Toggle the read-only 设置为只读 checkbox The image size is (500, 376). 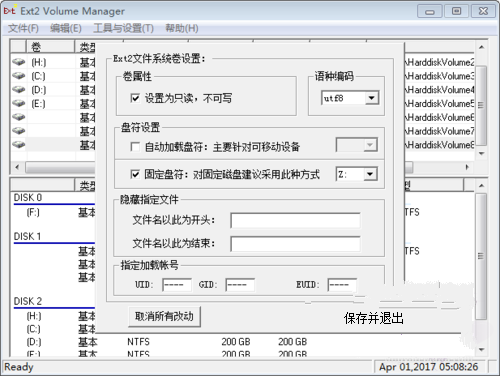click(135, 98)
